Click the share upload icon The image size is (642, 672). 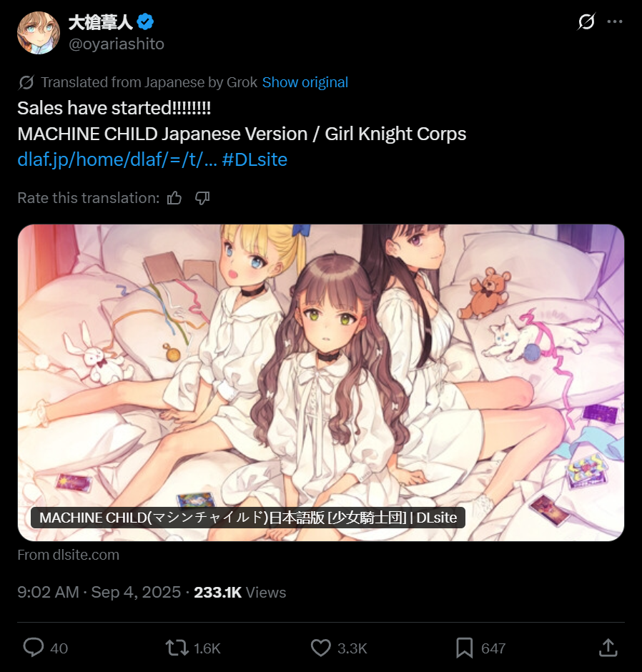pos(608,648)
